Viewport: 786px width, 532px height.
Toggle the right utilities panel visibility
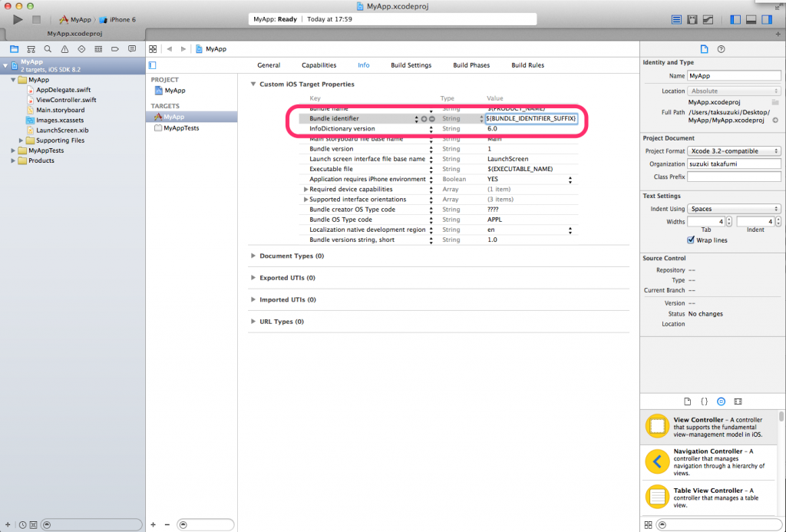(x=768, y=19)
